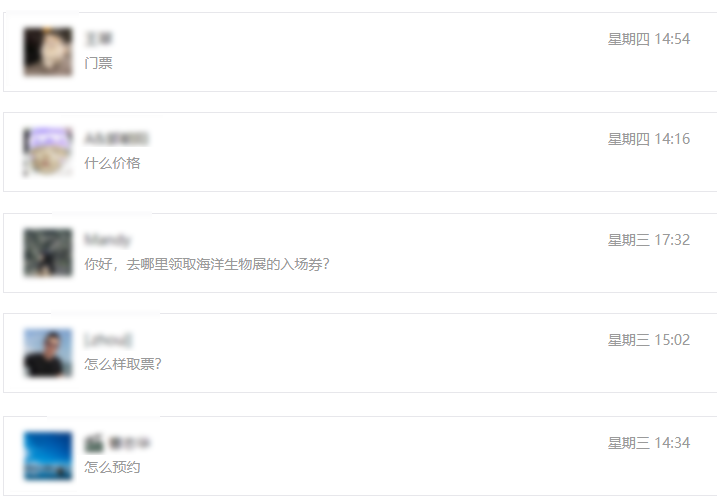Click the 星期四 14:16 timestamp
Image resolution: width=717 pixels, height=496 pixels.
tap(649, 139)
